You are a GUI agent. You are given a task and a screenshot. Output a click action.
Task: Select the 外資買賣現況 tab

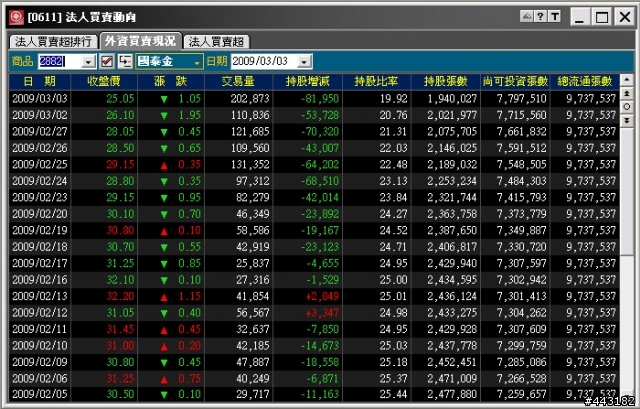140,41
